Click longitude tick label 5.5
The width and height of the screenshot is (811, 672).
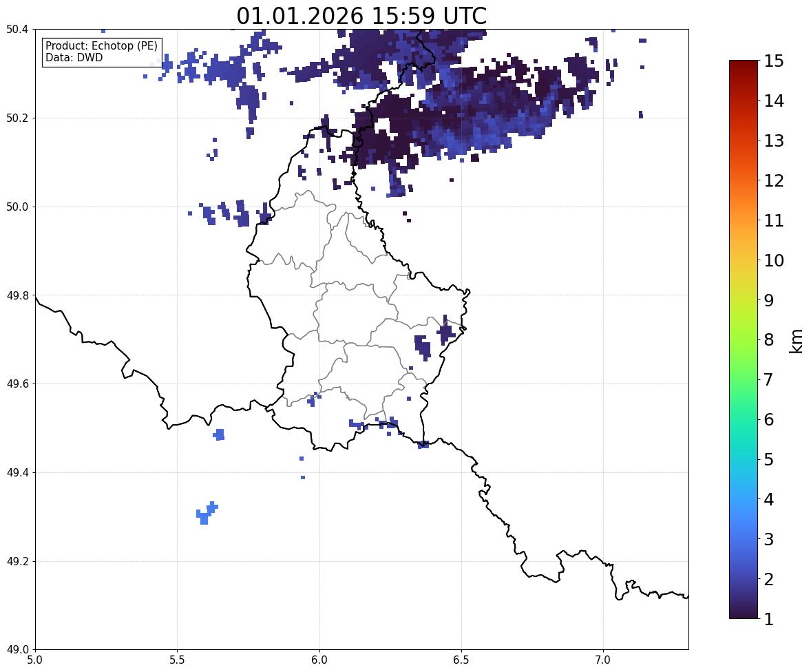(x=177, y=660)
